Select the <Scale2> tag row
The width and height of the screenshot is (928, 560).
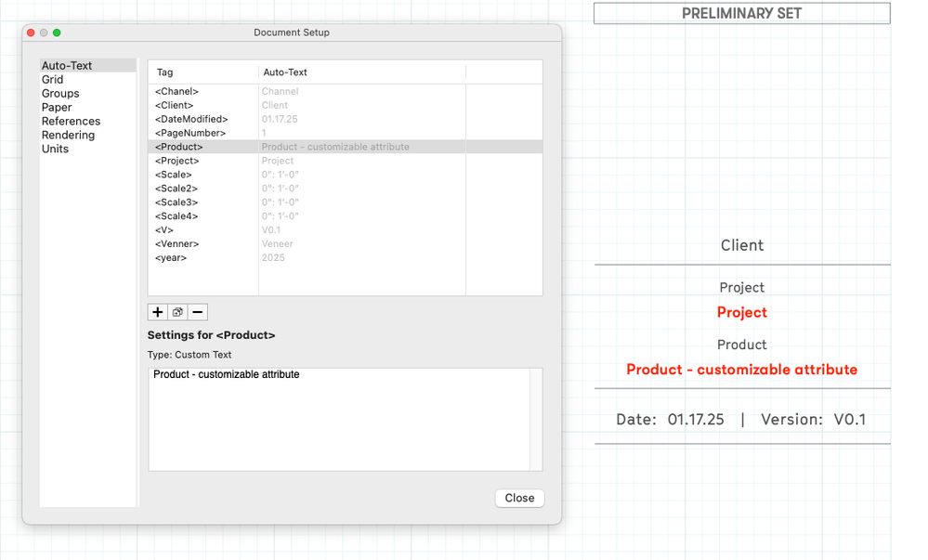click(x=345, y=189)
